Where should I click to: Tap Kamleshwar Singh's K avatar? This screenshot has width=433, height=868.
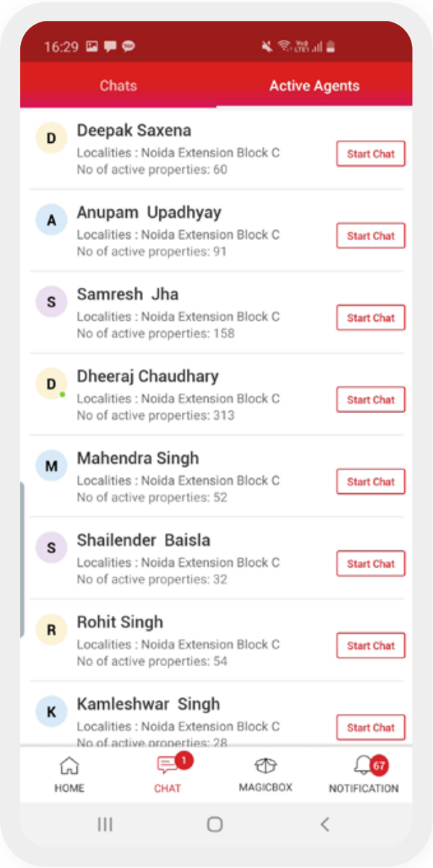pos(51,712)
